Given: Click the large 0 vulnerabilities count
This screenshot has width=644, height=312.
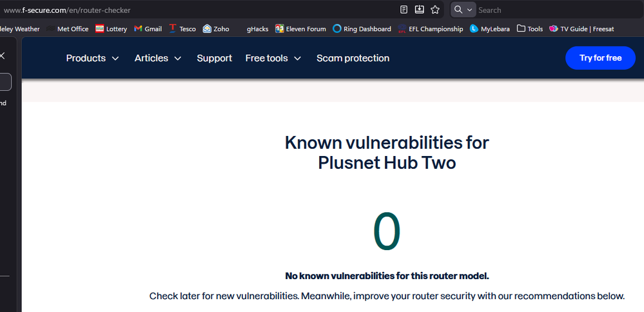Looking at the screenshot, I should (x=387, y=232).
